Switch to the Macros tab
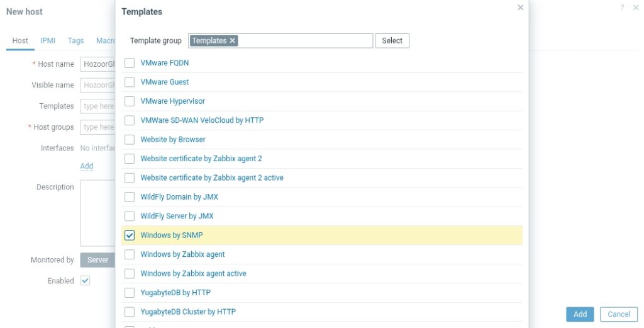The height and width of the screenshot is (328, 644). click(x=106, y=41)
